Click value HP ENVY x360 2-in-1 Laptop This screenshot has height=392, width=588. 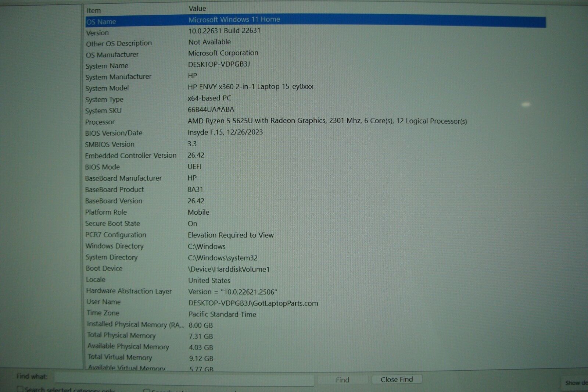point(251,87)
